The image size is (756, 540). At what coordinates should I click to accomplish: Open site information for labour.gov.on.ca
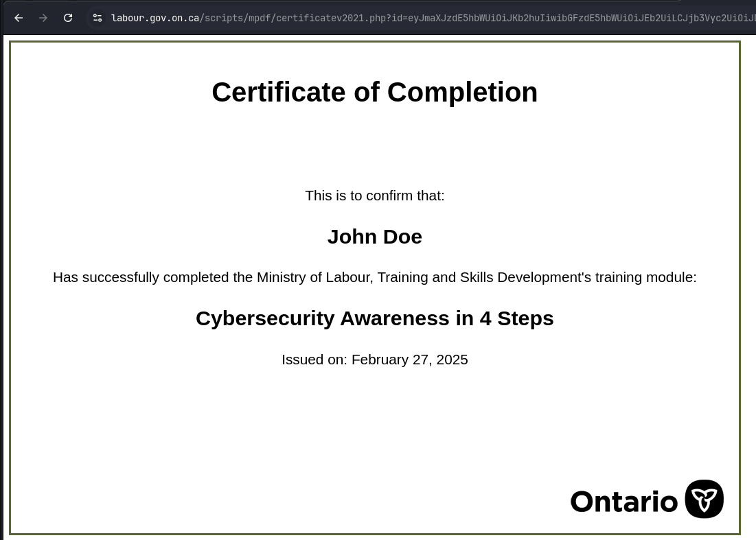tap(98, 18)
